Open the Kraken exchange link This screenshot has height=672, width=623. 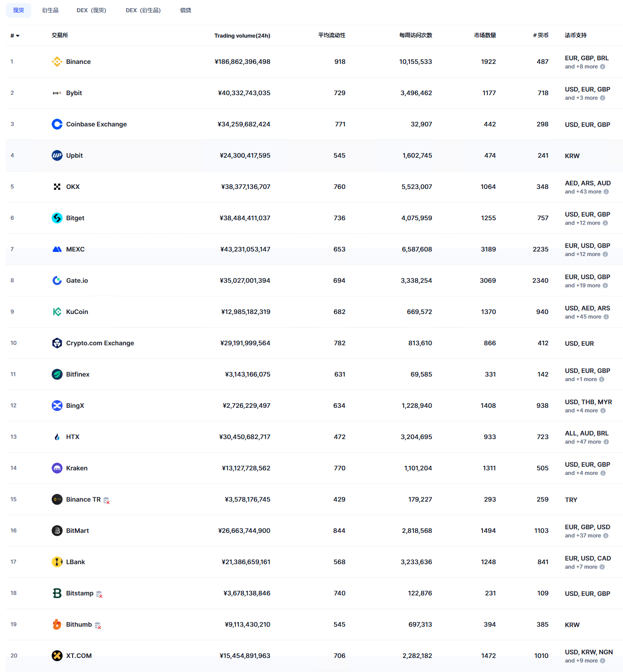tap(77, 468)
